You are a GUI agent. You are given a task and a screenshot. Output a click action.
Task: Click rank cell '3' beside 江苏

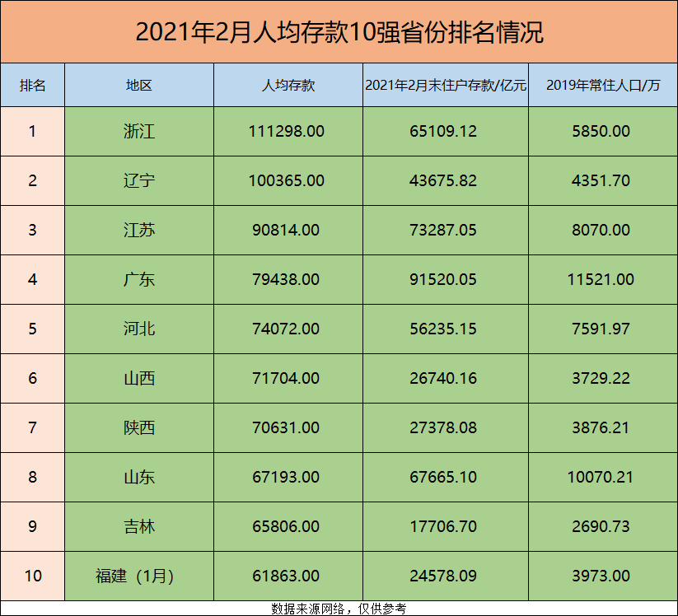pyautogui.click(x=32, y=230)
